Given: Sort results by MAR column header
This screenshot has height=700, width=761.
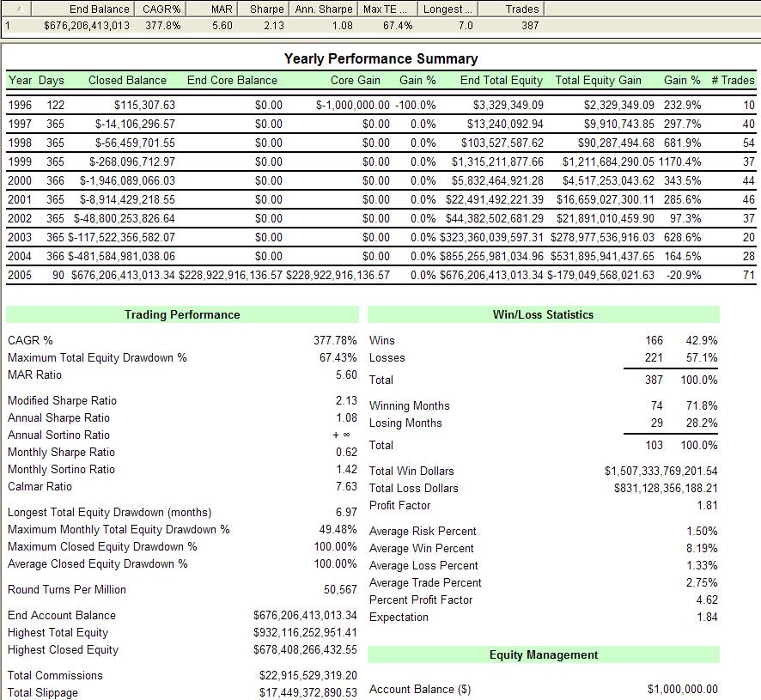Looking at the screenshot, I should click(222, 9).
